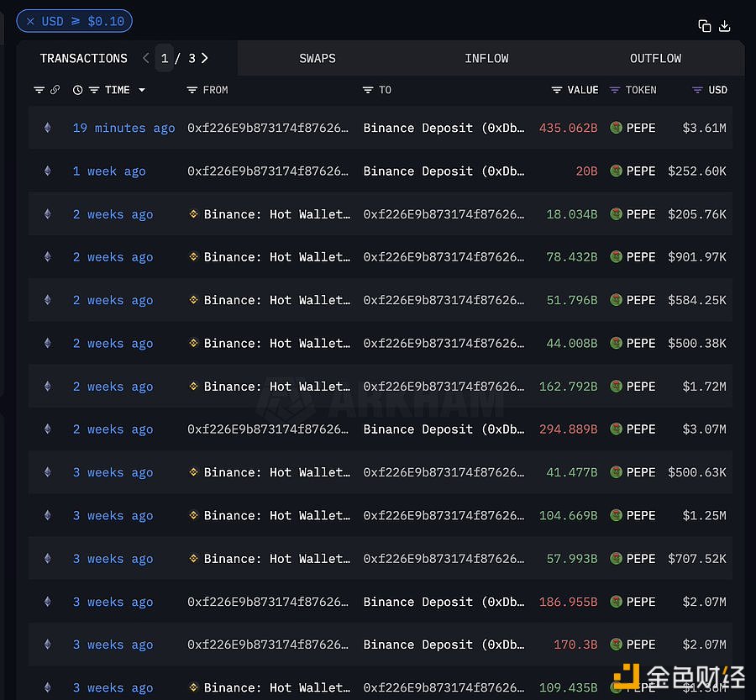Open sender address in 186.955B row

tap(268, 602)
